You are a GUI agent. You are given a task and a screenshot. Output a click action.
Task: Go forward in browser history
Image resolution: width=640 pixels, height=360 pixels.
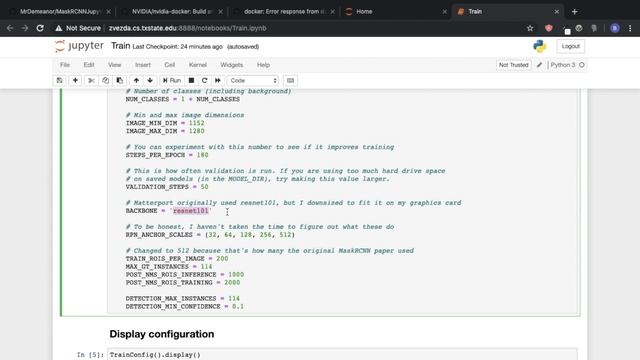click(x=25, y=28)
